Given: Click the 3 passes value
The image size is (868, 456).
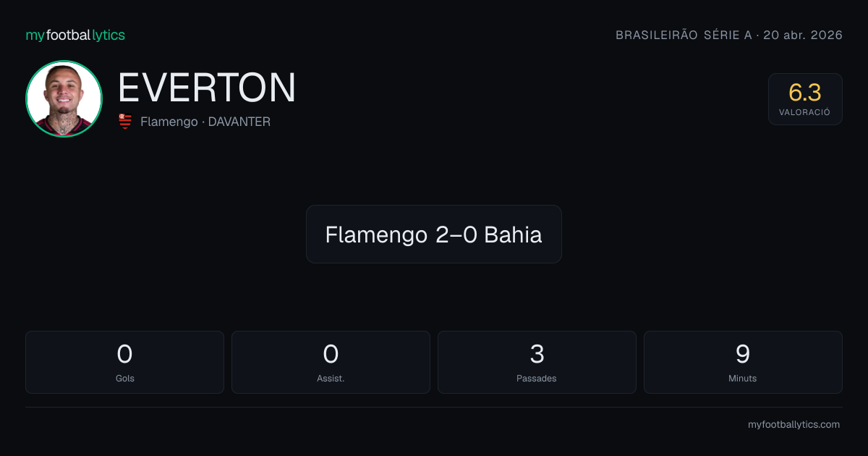Looking at the screenshot, I should coord(537,354).
